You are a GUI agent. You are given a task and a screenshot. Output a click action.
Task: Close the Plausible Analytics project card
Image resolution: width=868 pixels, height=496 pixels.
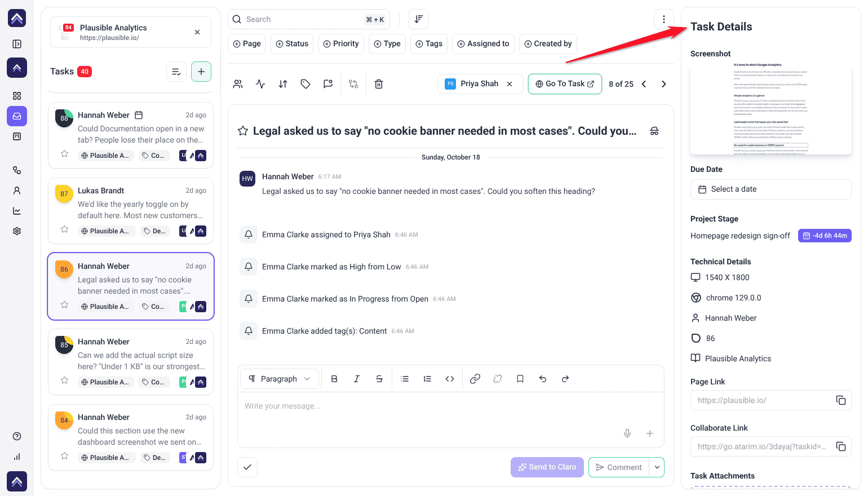pos(197,32)
